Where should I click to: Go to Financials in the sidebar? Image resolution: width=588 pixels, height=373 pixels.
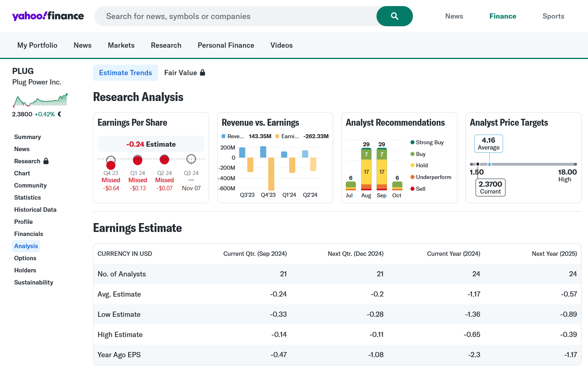coord(29,234)
